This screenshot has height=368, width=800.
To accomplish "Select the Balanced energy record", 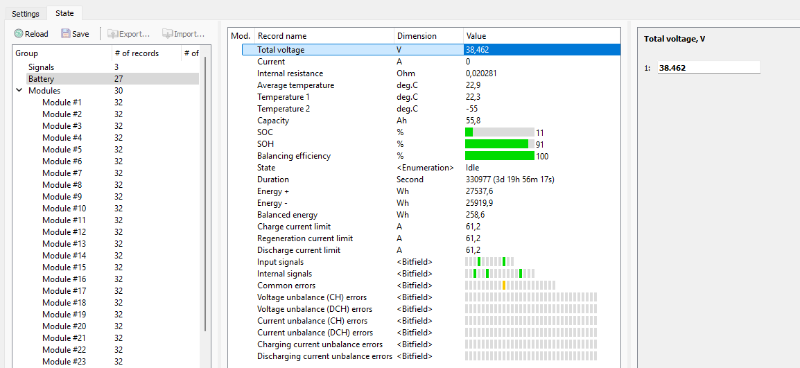I will (431, 214).
